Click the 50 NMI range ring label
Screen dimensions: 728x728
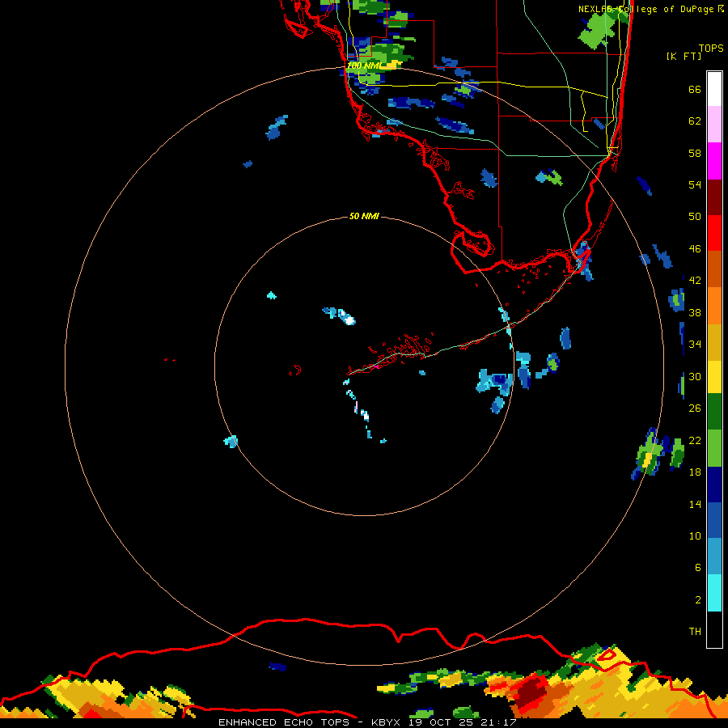point(364,216)
